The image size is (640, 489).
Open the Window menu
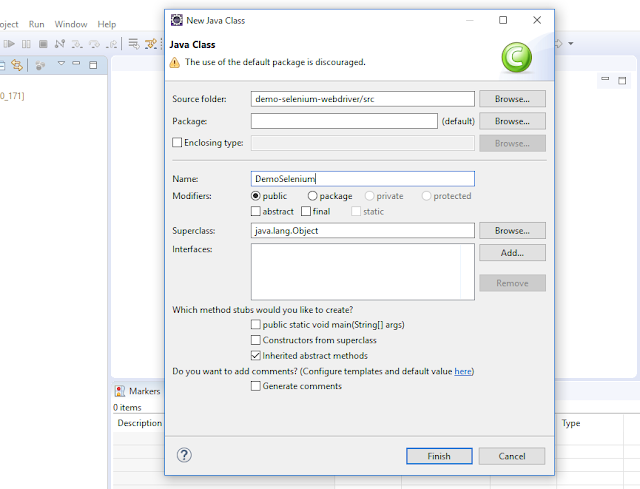71,24
